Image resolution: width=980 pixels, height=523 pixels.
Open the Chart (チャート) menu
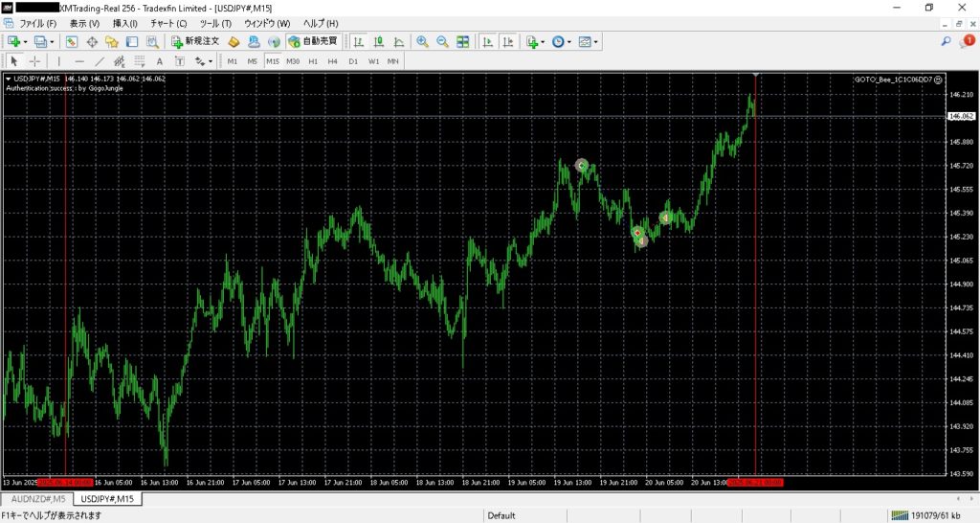coord(168,23)
